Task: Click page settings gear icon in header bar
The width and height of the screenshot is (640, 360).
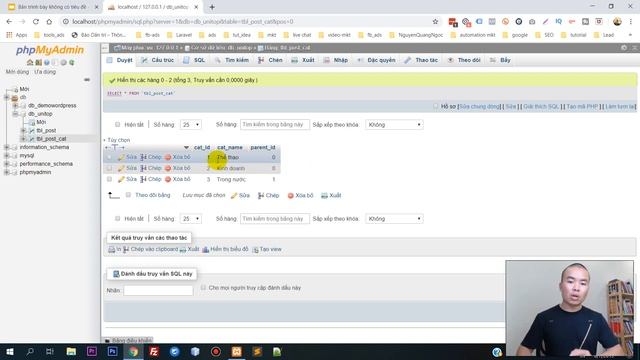Action: click(x=624, y=48)
